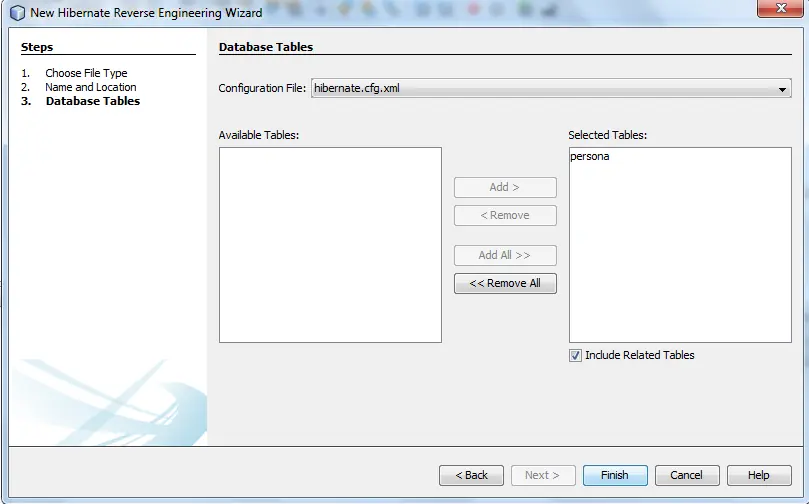Click the disabled Next > button
This screenshot has width=809, height=504.
coord(543,475)
